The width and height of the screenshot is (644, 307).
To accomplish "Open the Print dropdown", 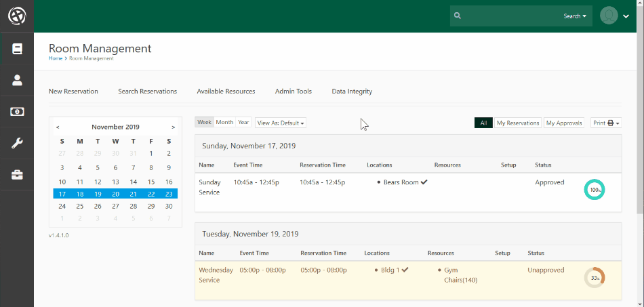I will pyautogui.click(x=606, y=123).
